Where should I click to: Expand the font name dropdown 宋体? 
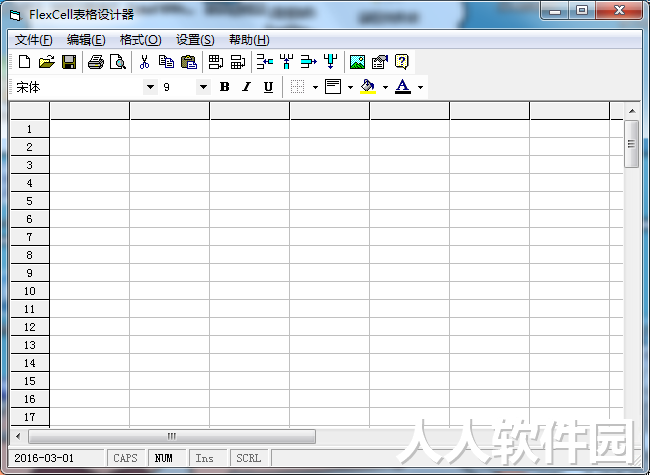click(x=150, y=87)
